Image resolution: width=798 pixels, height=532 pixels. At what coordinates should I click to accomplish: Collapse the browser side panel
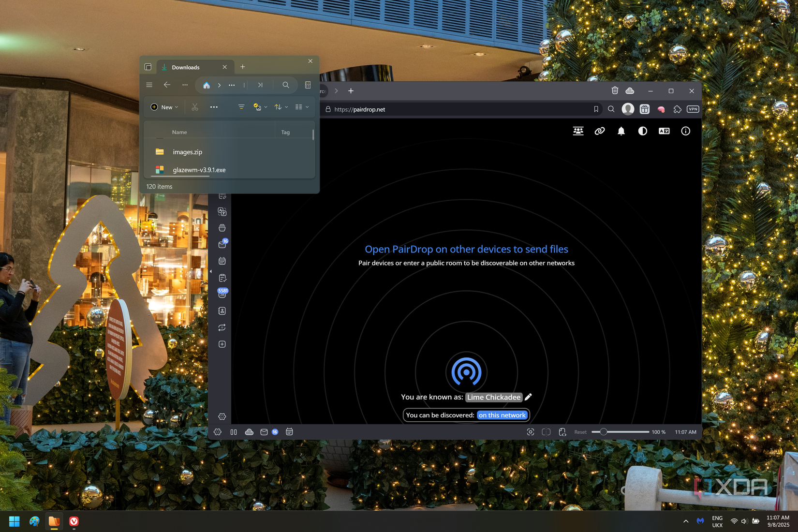[x=211, y=271]
